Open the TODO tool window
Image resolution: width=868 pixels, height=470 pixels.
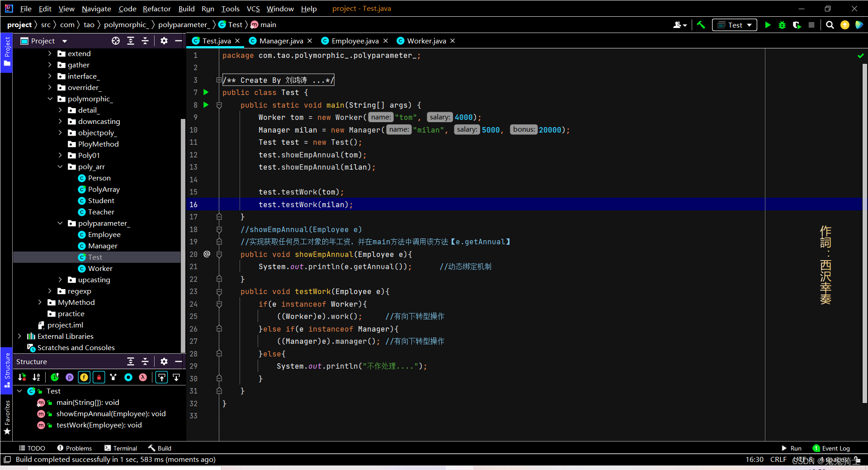(32, 448)
